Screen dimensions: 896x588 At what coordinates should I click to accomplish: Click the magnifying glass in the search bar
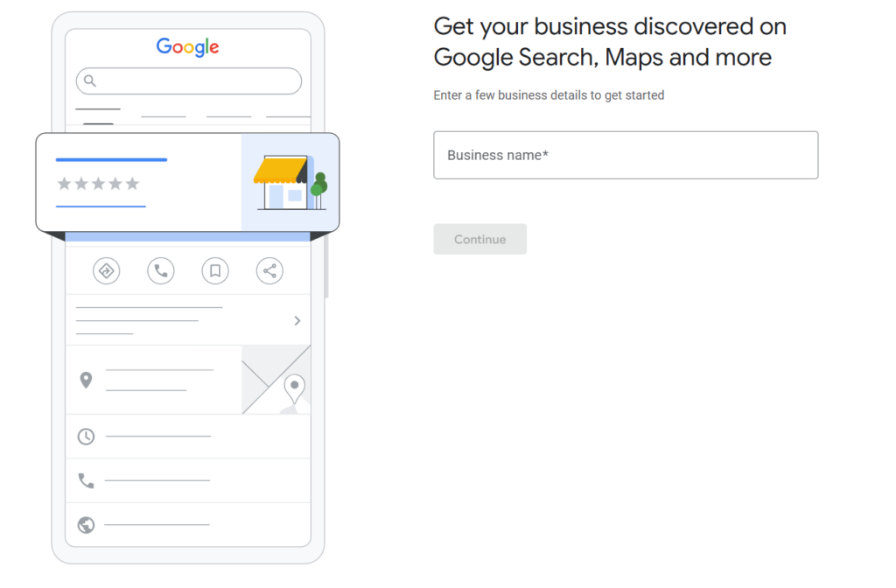pos(90,80)
